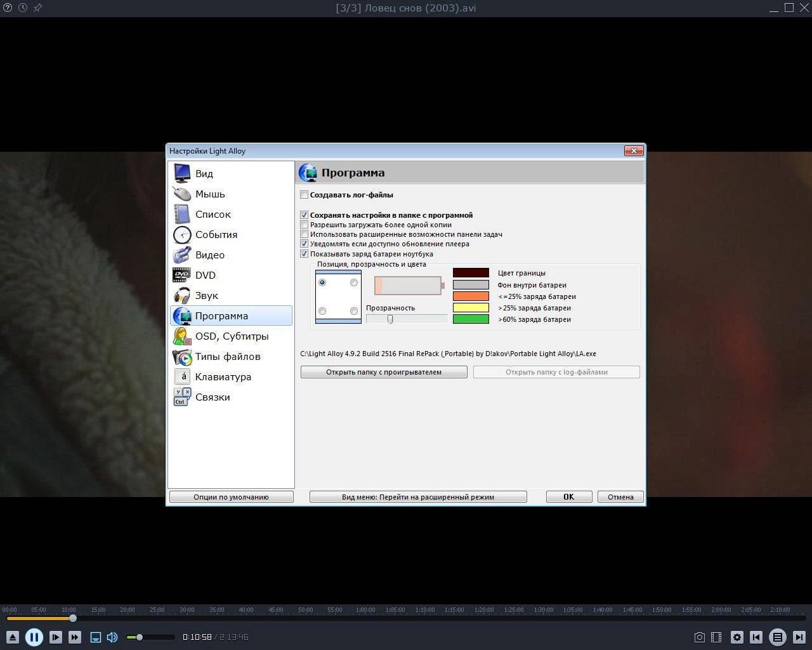Click Вид меню: Перейти на расширенный режим
This screenshot has height=650, width=812.
pos(418,497)
